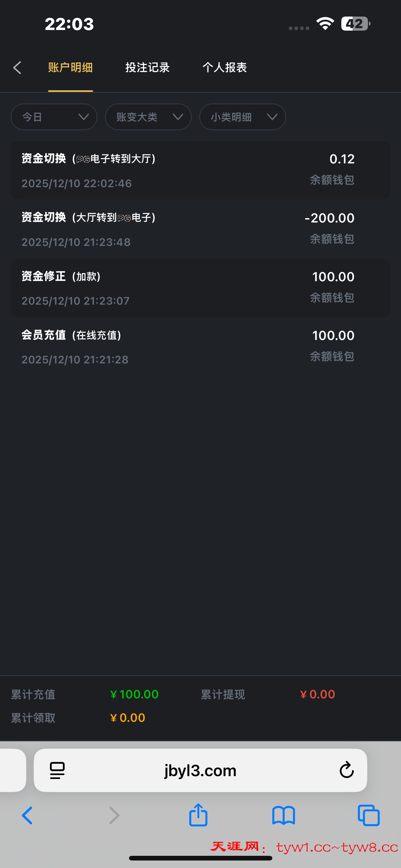Screen dimensions: 401x868
Task: Show Safari open tabs overview
Action: (x=369, y=816)
